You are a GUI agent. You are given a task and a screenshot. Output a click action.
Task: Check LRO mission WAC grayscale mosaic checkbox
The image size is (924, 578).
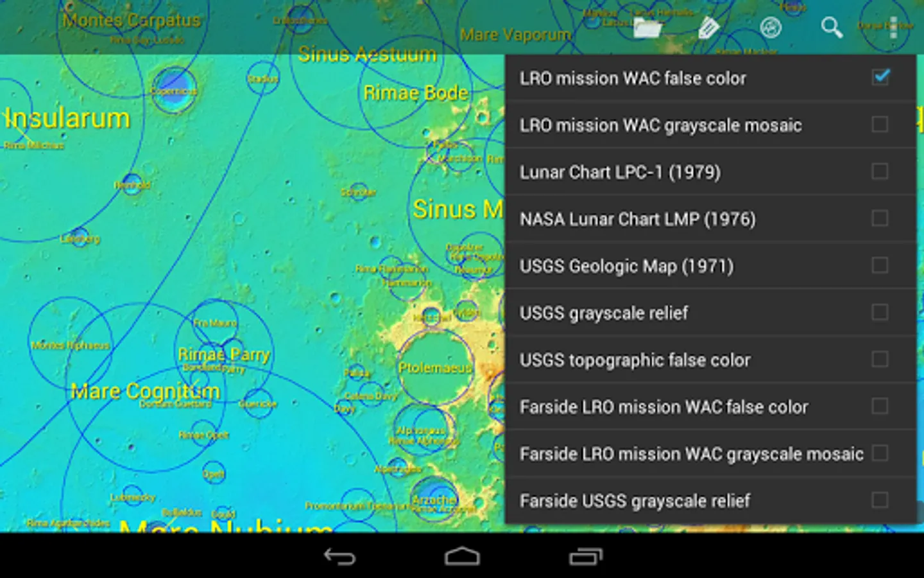click(880, 124)
